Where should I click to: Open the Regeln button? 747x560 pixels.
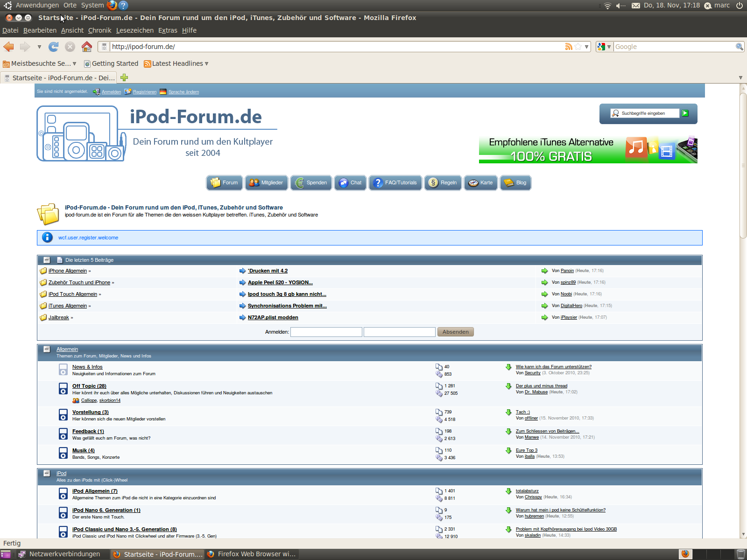(443, 182)
